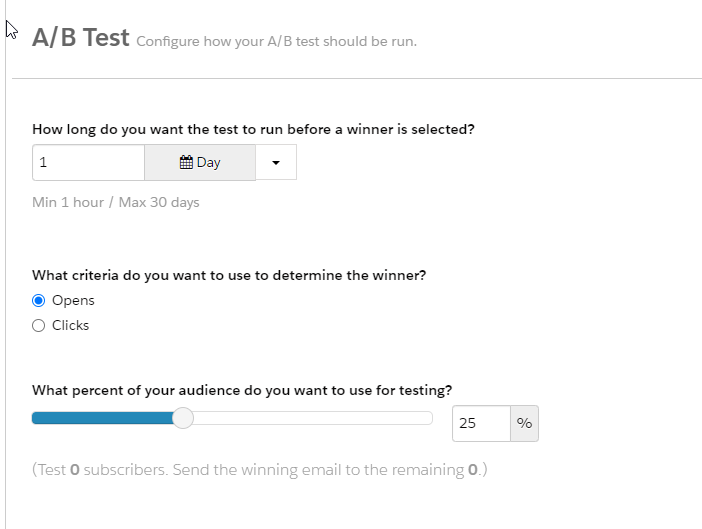Select the Opens radio button
The height and width of the screenshot is (529, 702).
coord(39,300)
